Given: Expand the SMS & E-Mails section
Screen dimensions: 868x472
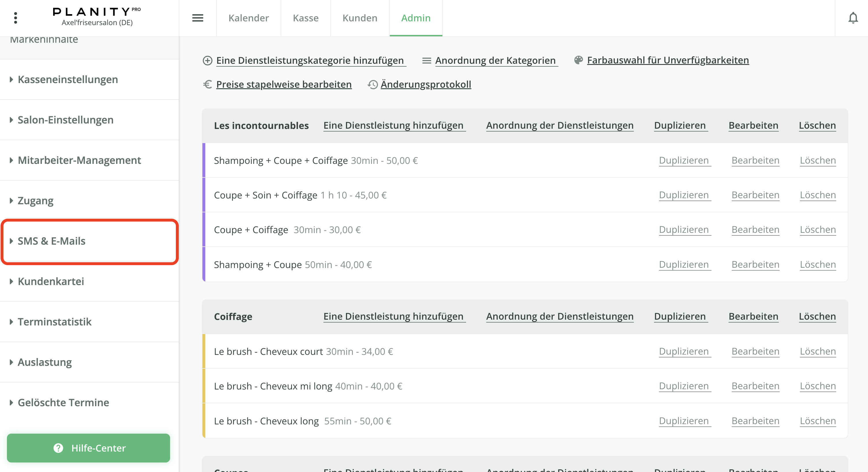Looking at the screenshot, I should (x=51, y=241).
